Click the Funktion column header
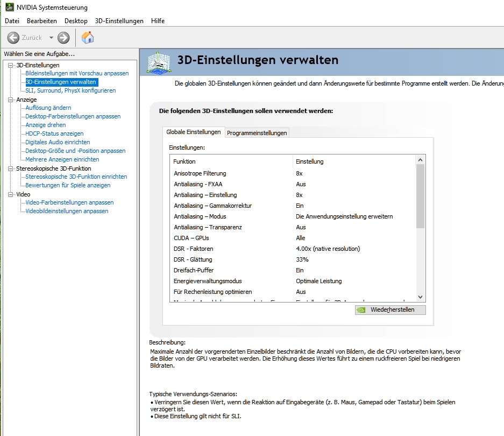The image size is (504, 436). pos(231,161)
